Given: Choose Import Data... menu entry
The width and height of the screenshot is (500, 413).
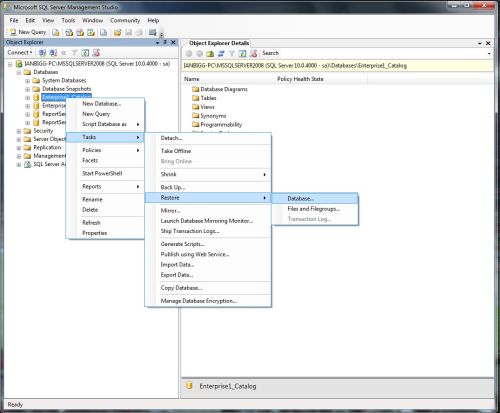Looking at the screenshot, I should (208, 265).
